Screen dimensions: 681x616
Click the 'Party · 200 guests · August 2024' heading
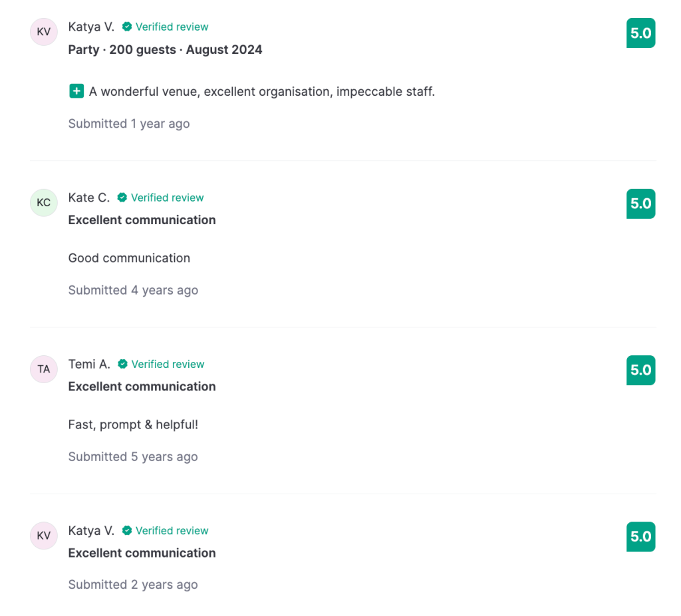coord(165,50)
